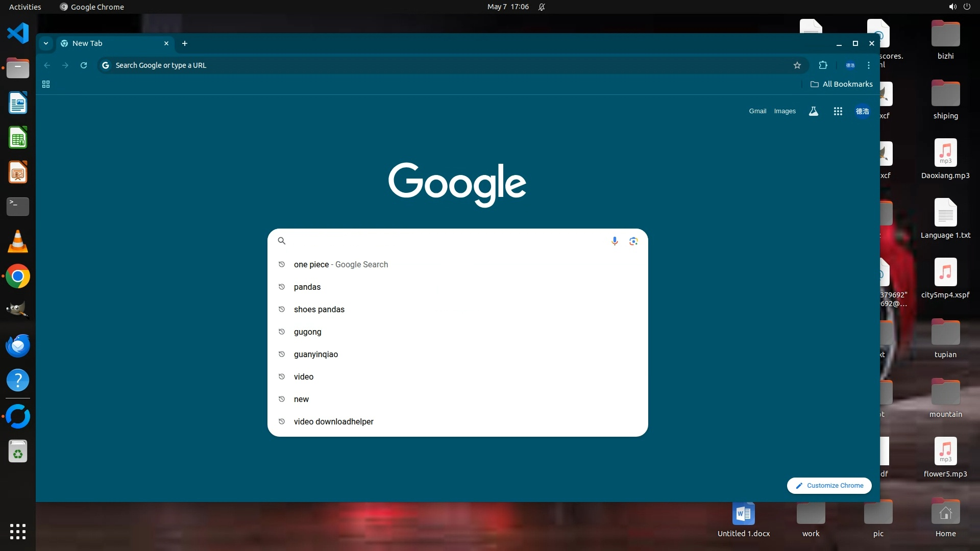Open Search Labs flask icon
This screenshot has height=551, width=980.
tap(814, 111)
